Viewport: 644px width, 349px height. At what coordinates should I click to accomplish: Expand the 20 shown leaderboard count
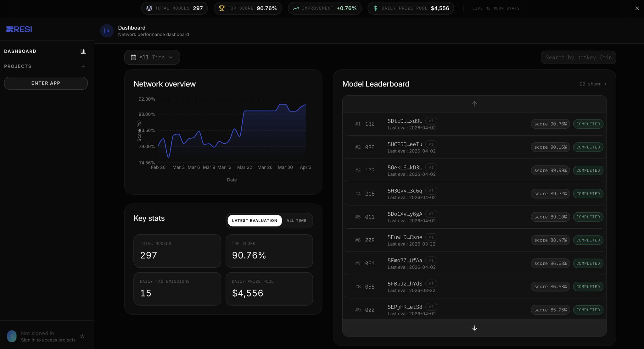click(x=593, y=84)
